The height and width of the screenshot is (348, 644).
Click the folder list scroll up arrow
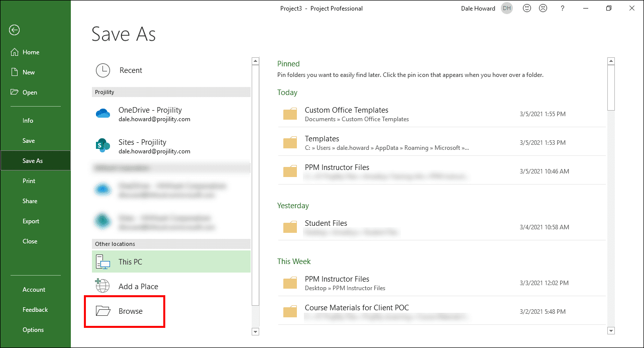[x=611, y=61]
